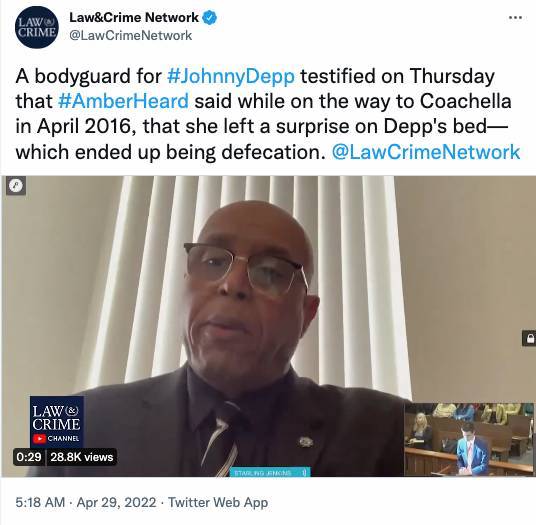Play the bodyguard testimony video

268,326
